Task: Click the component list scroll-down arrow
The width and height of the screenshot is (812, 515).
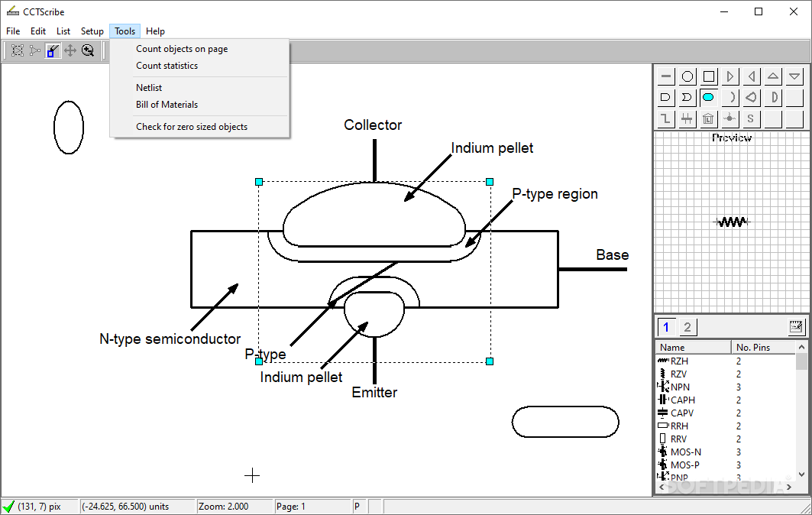Action: click(801, 474)
